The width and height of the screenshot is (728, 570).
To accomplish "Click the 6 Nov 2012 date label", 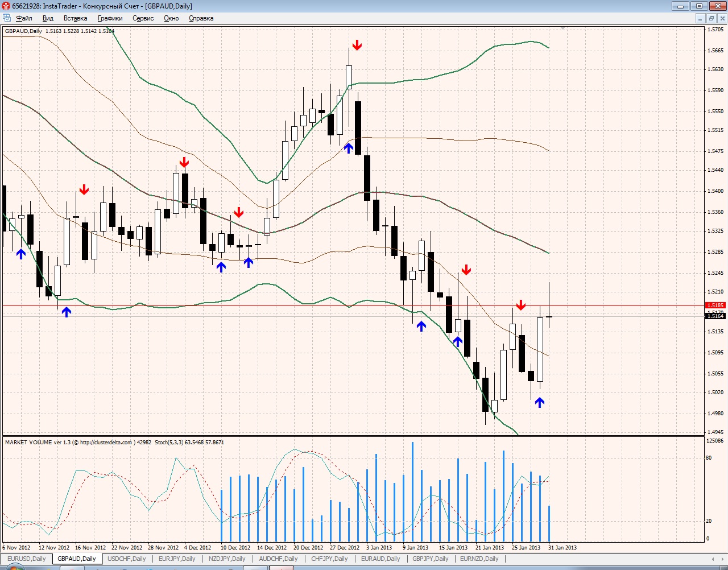I will click(16, 547).
